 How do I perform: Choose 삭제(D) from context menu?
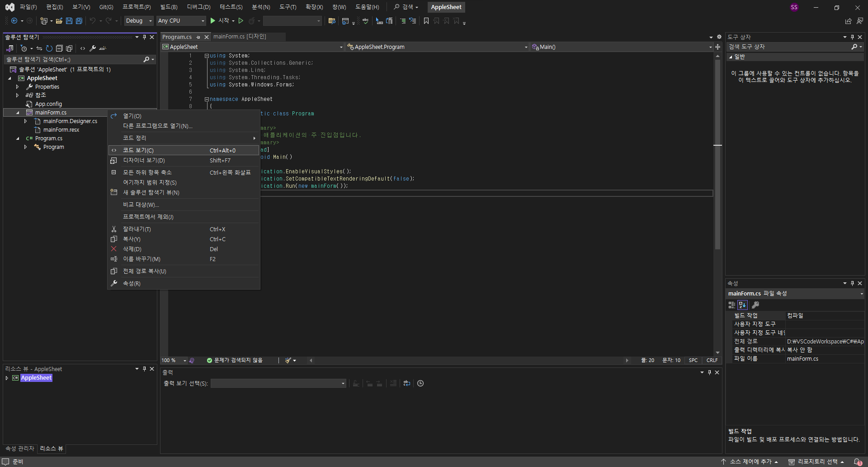tap(184, 249)
